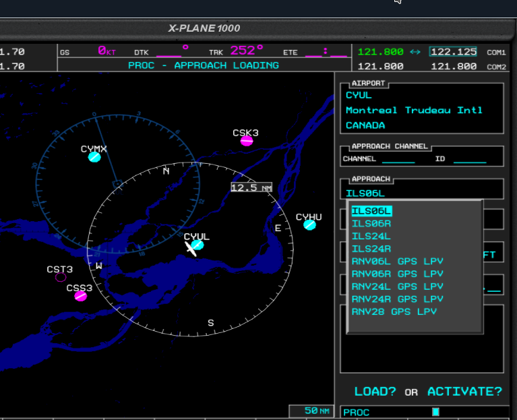Click the CYMX airport symbol
This screenshot has width=517, height=420.
(94, 157)
